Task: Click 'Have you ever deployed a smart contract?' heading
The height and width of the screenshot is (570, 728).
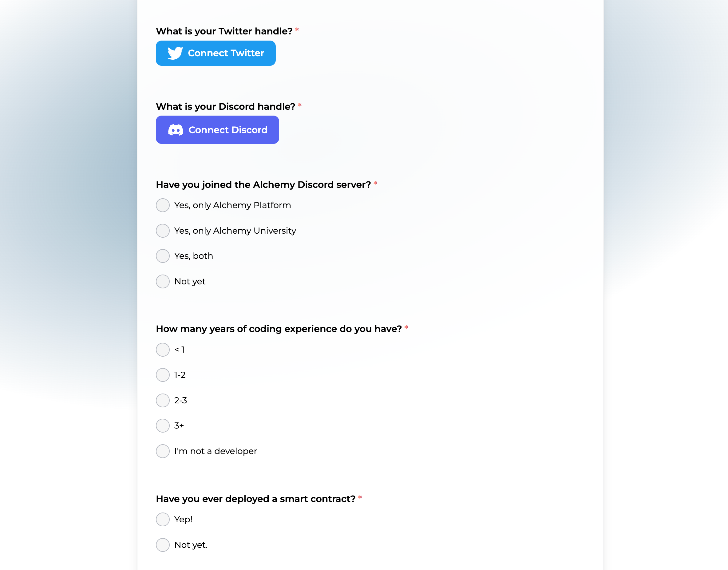Action: point(255,499)
